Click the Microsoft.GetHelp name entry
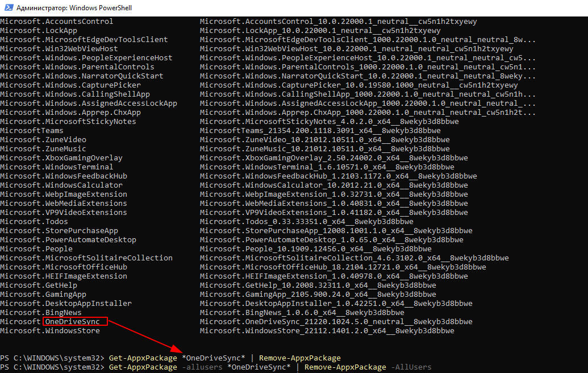Viewport: 588px width, 373px height. 39,285
